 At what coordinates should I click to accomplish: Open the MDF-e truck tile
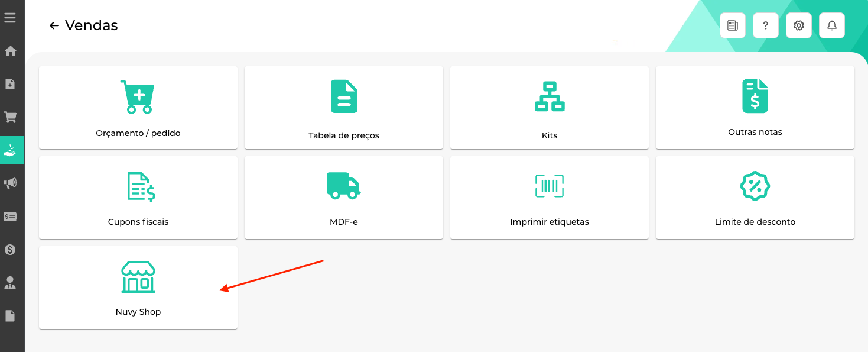pos(344,198)
